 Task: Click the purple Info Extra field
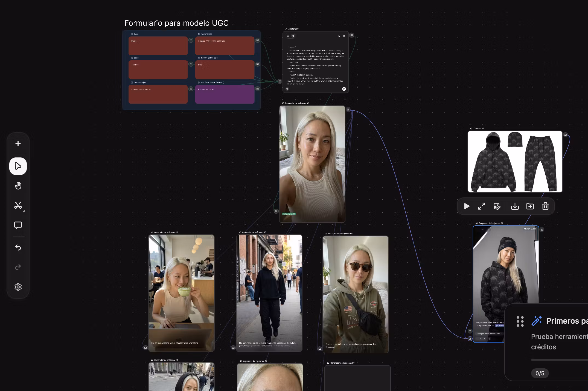[225, 94]
